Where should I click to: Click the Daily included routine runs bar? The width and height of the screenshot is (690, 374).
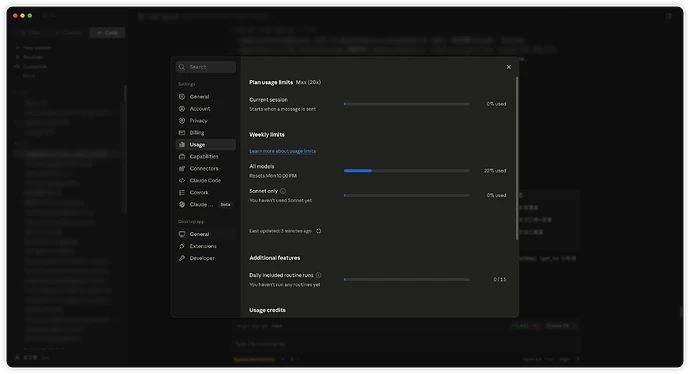407,279
